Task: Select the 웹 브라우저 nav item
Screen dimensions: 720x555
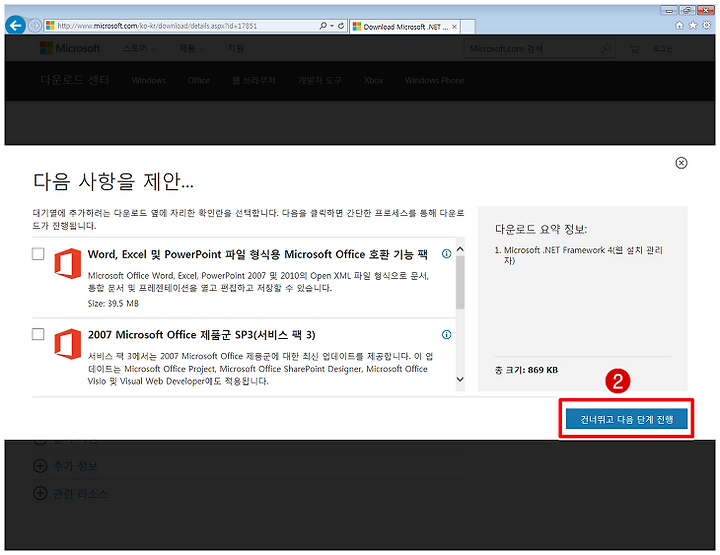Action: pos(253,80)
